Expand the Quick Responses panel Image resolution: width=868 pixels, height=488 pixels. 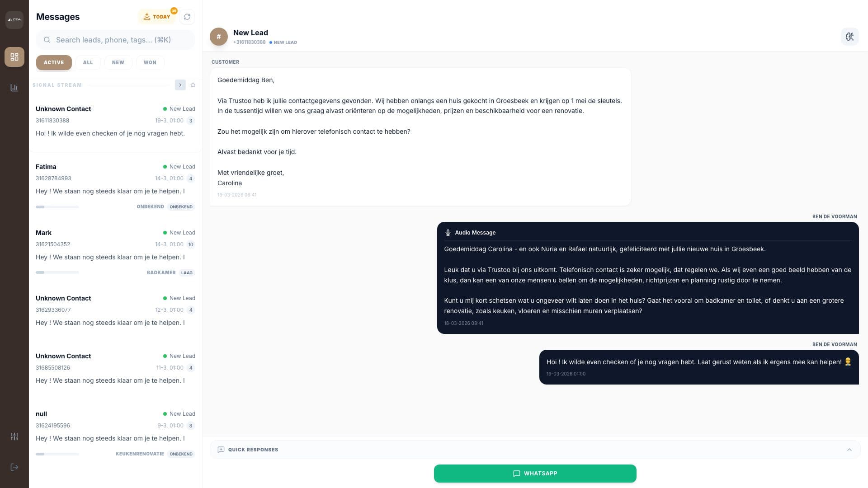point(849,450)
